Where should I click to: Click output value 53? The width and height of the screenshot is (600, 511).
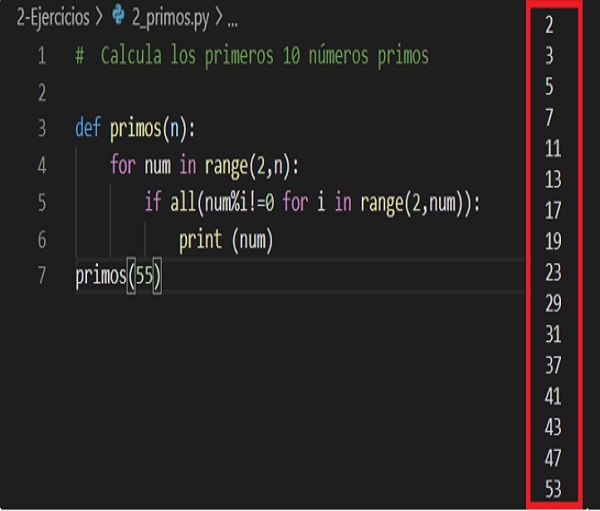coord(553,489)
